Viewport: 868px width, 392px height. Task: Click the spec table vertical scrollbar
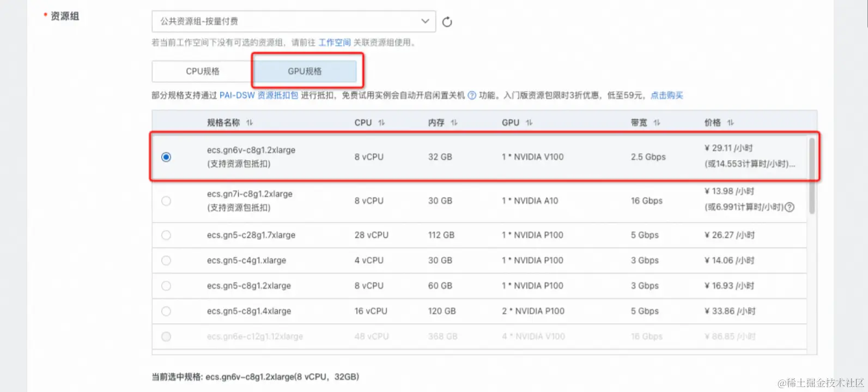[812, 176]
